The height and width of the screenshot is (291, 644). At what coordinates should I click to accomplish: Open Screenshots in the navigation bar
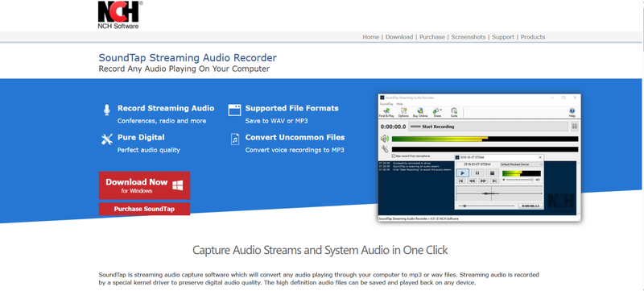pyautogui.click(x=469, y=36)
